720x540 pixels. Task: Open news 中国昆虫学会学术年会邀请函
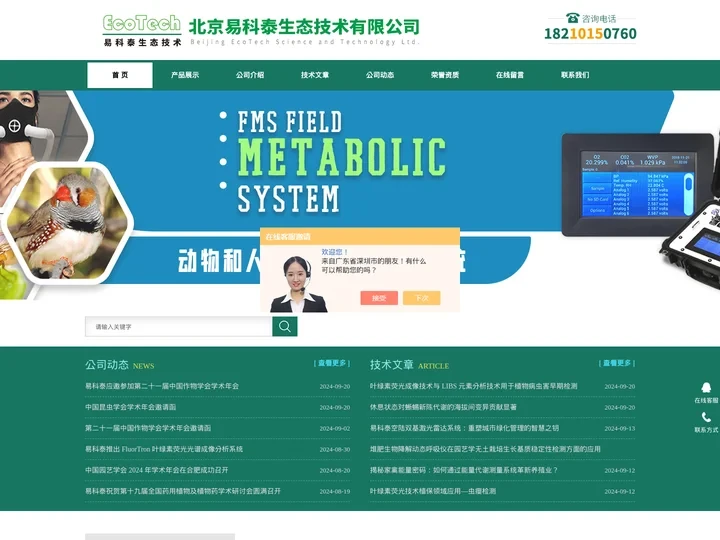pos(130,407)
